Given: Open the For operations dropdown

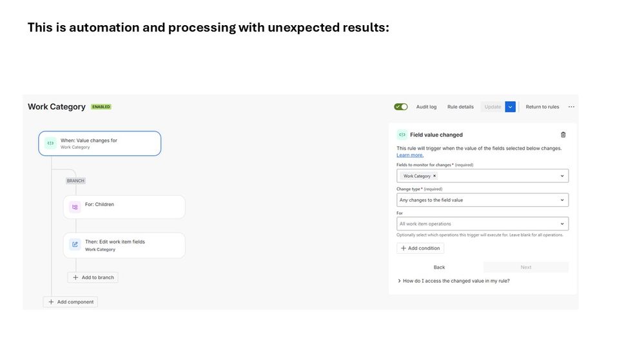Looking at the screenshot, I should tap(562, 224).
